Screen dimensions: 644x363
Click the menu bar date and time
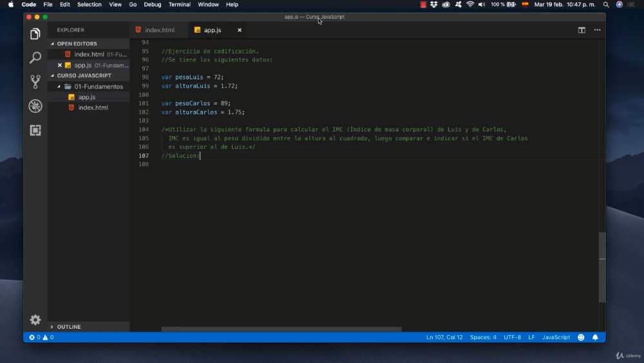click(x=564, y=5)
